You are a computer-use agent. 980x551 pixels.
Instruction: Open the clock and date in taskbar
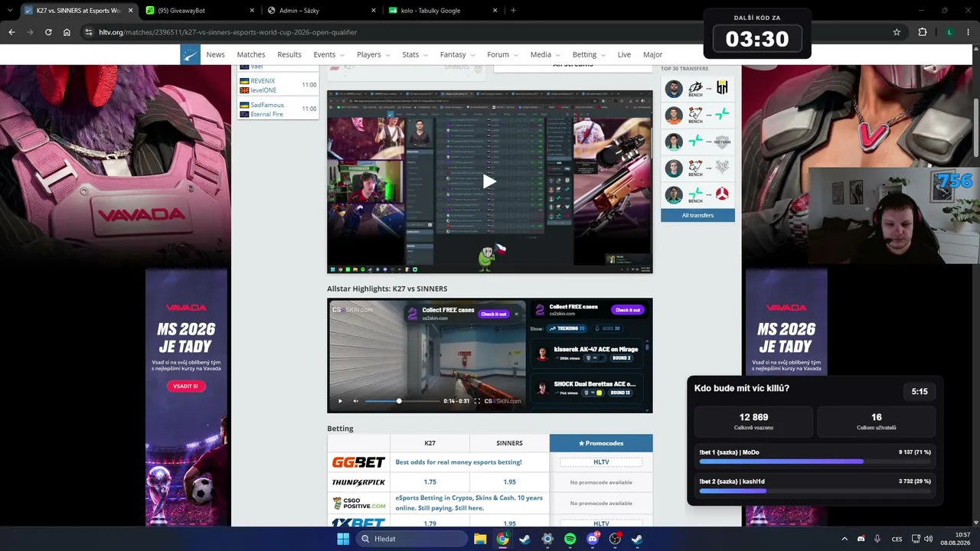click(x=956, y=539)
